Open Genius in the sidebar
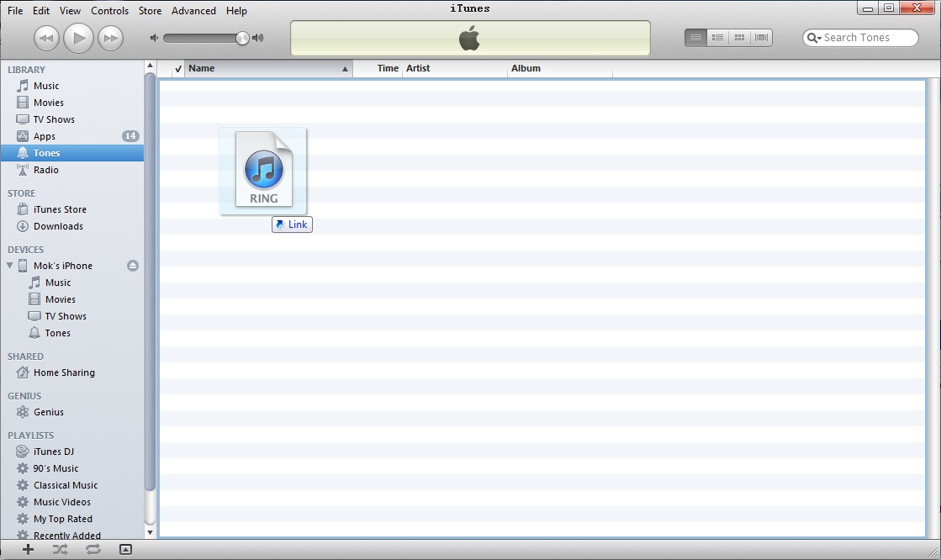Viewport: 941px width, 560px height. point(72,412)
